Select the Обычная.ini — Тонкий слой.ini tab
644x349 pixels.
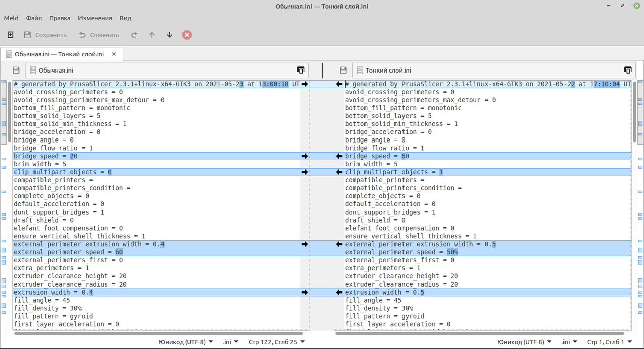pyautogui.click(x=61, y=54)
